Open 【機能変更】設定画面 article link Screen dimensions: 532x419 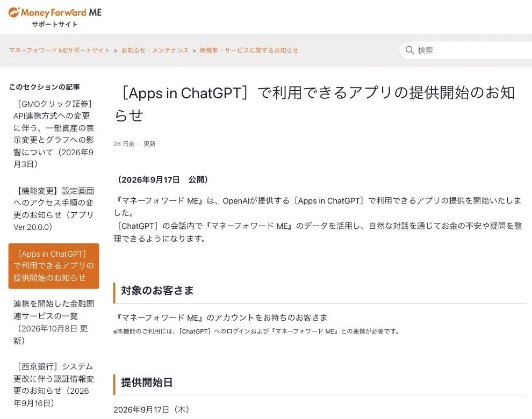[54, 208]
